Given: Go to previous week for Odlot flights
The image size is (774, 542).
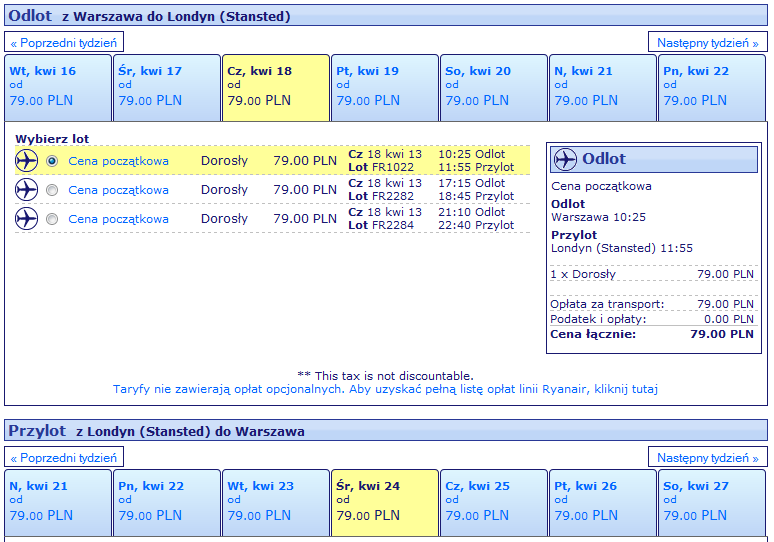Looking at the screenshot, I should (x=64, y=42).
